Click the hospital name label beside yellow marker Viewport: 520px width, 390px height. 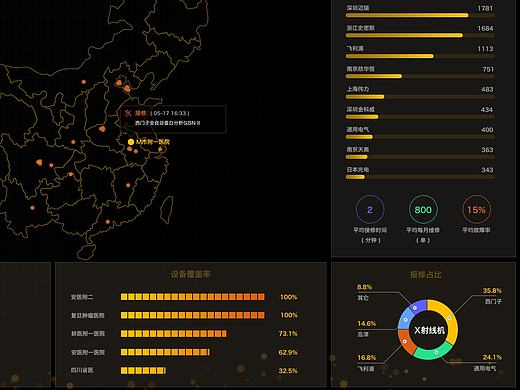coord(153,142)
